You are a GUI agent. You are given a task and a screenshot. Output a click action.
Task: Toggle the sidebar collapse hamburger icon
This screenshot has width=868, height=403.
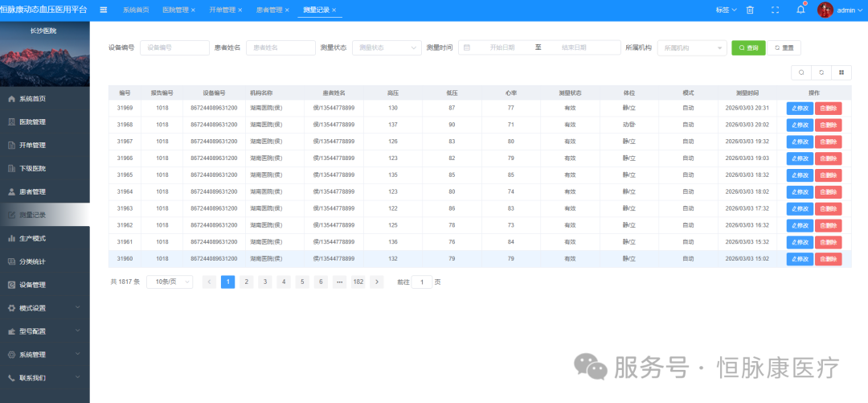(x=104, y=10)
